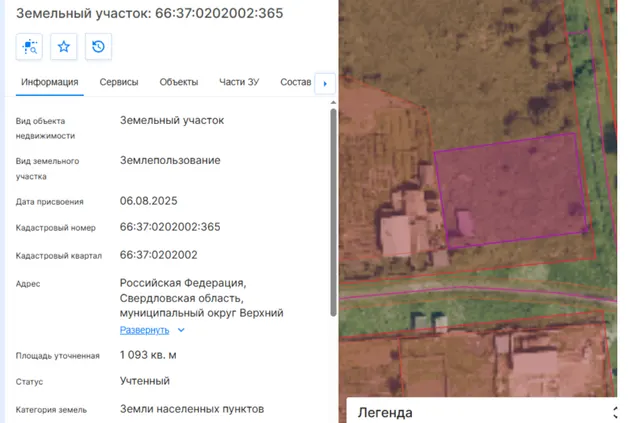Expand full address via Развернуть link
The height and width of the screenshot is (423, 640).
pyautogui.click(x=144, y=330)
